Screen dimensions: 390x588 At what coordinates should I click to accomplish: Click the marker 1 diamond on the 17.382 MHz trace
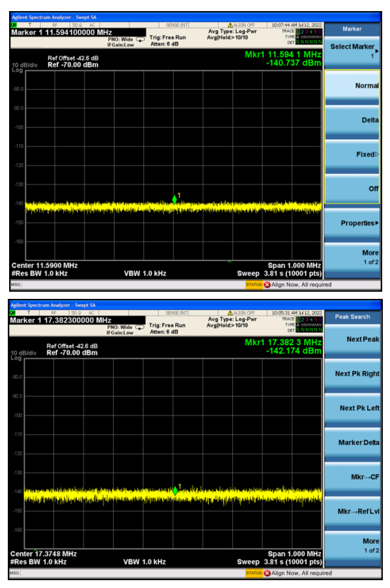click(x=174, y=490)
